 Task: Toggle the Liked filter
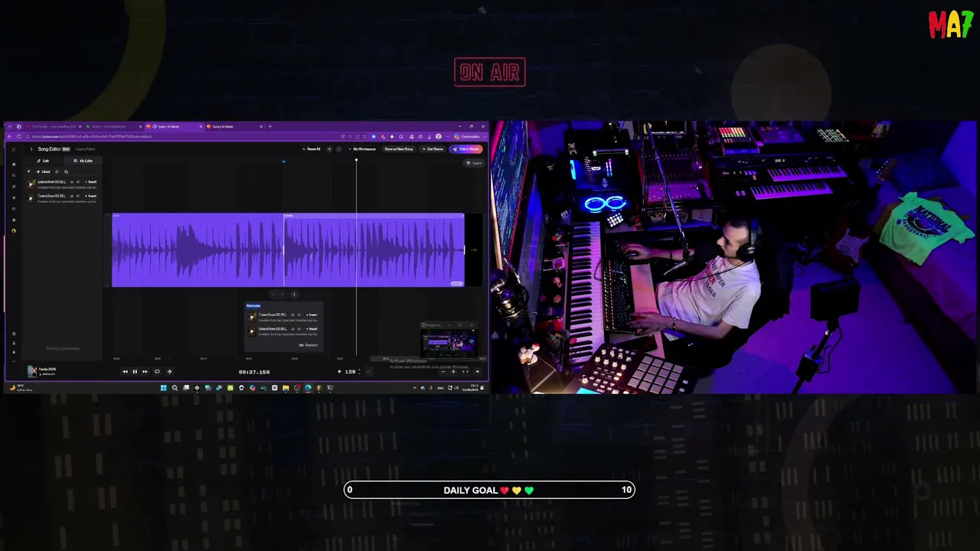pos(44,171)
